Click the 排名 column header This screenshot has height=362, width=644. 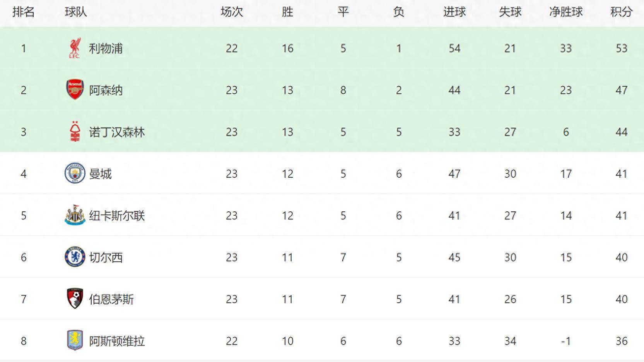(x=24, y=12)
